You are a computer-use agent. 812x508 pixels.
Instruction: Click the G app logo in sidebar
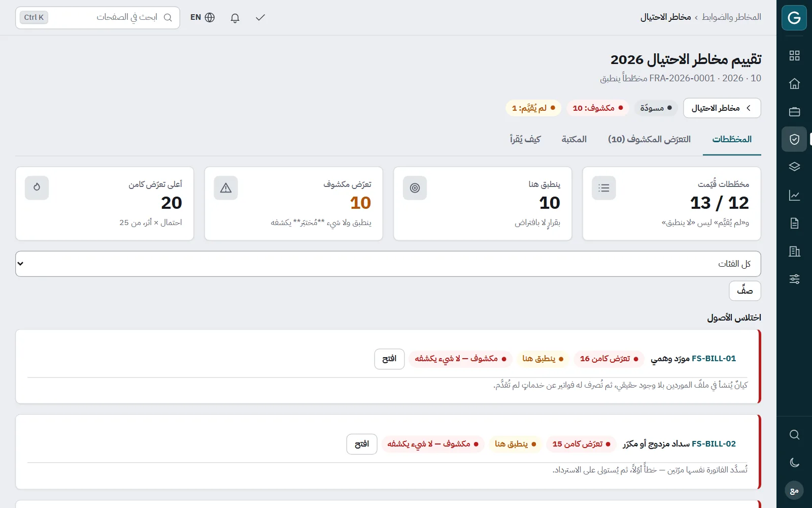pyautogui.click(x=794, y=18)
